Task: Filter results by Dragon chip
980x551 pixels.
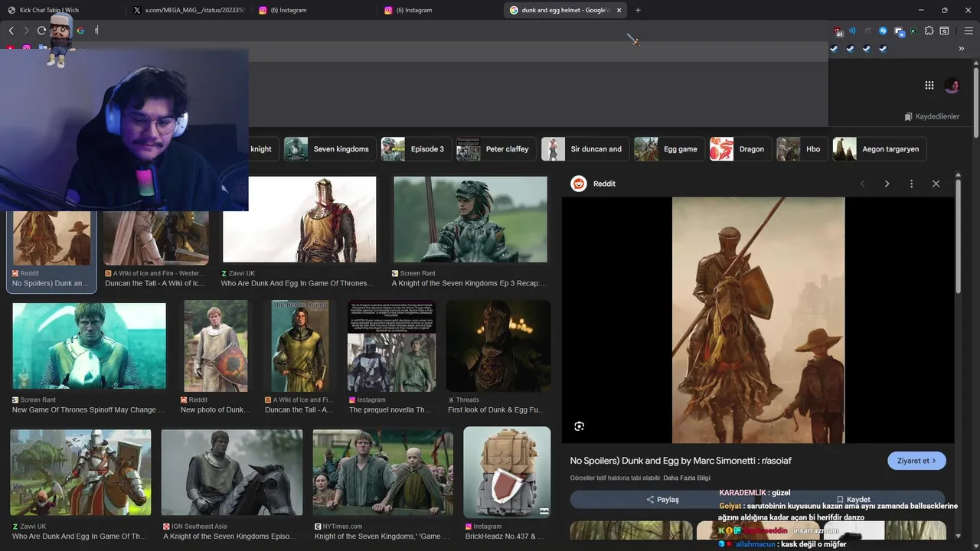Action: (740, 149)
